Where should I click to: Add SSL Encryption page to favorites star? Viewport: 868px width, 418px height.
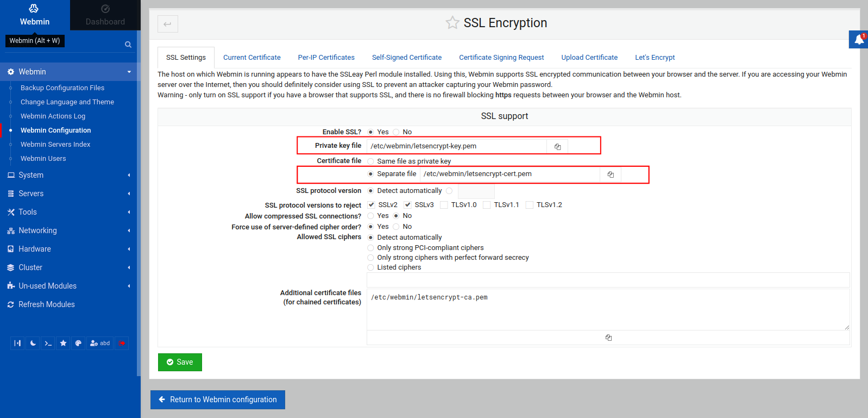pyautogui.click(x=452, y=23)
